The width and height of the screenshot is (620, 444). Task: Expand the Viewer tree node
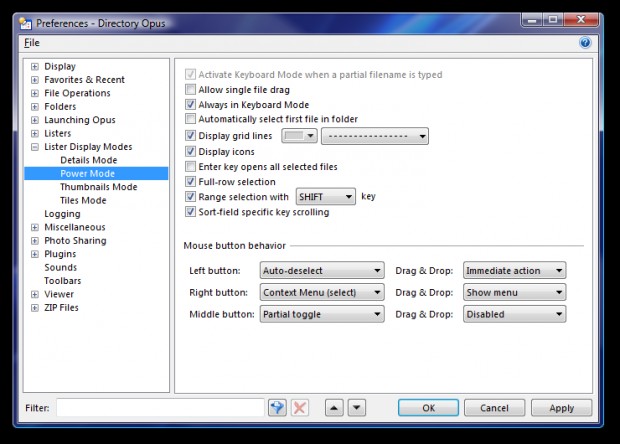[35, 294]
